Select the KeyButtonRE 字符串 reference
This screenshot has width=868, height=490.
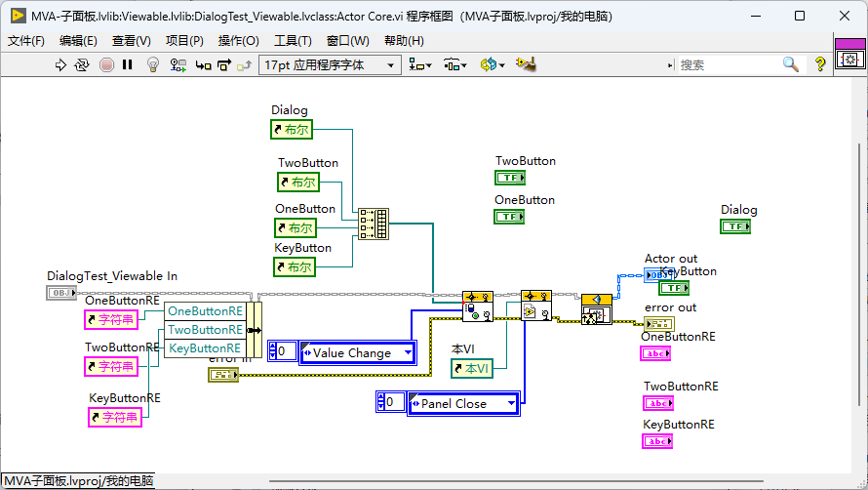pyautogui.click(x=115, y=417)
